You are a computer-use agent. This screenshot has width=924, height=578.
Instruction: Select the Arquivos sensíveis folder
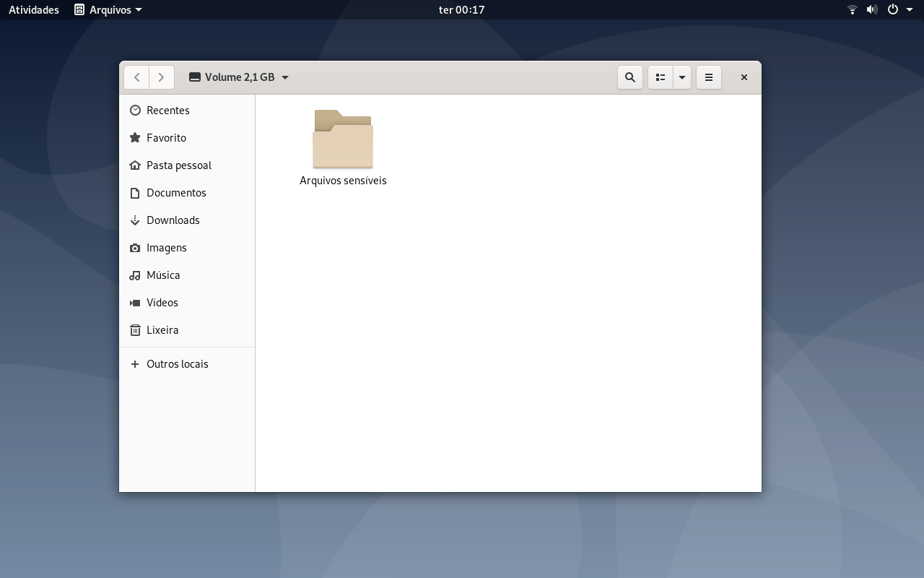pos(343,148)
